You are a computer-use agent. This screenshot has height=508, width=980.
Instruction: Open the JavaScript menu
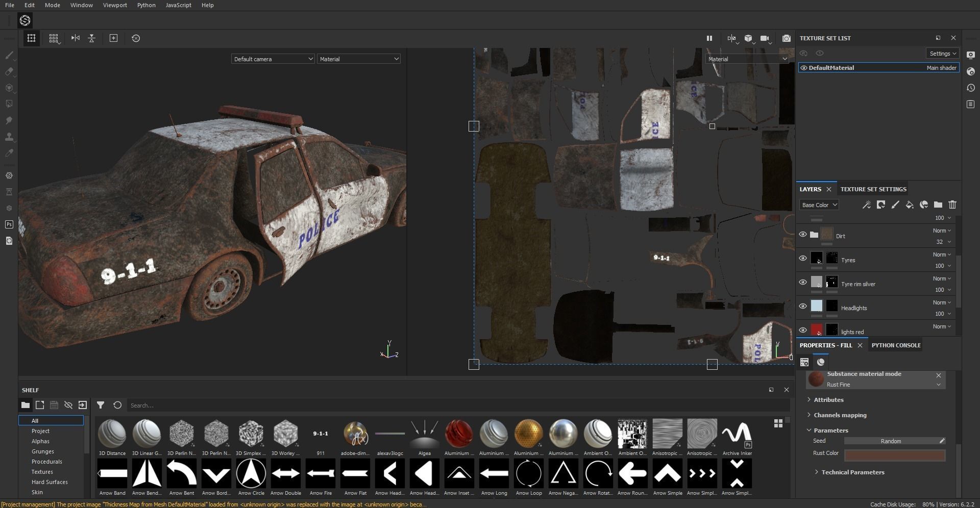click(178, 5)
